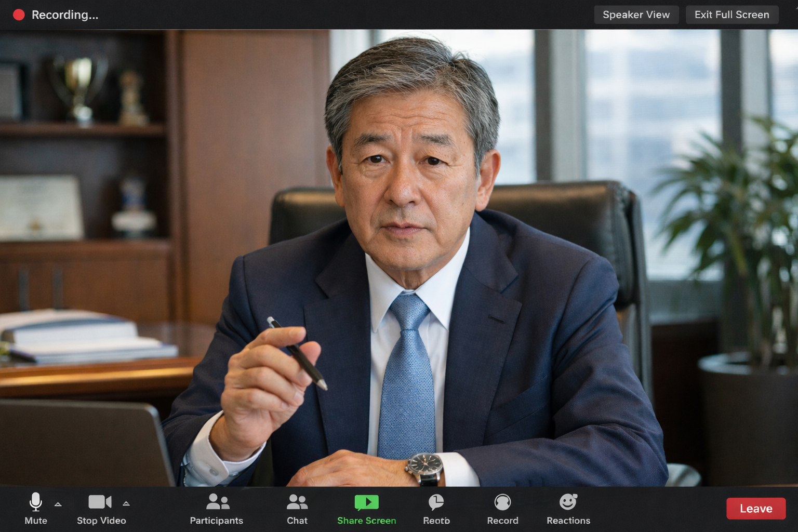The height and width of the screenshot is (532, 798).
Task: Open the Reactions smiley icon
Action: [568, 502]
